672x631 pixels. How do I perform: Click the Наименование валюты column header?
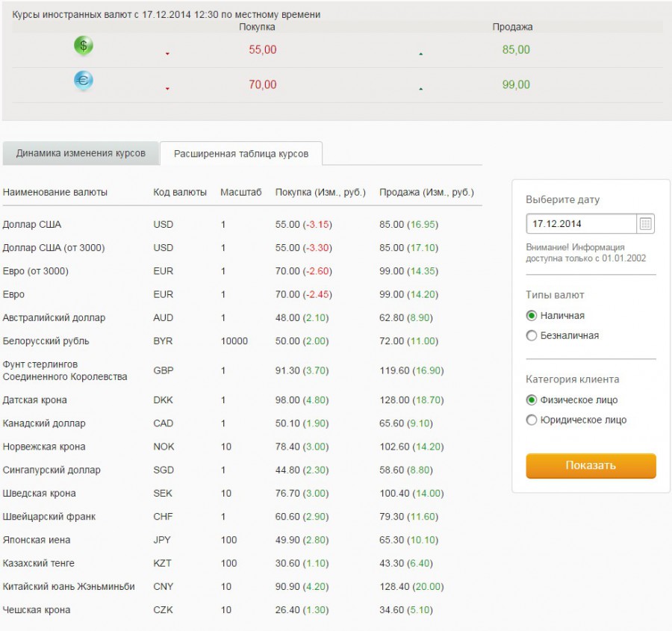[55, 192]
